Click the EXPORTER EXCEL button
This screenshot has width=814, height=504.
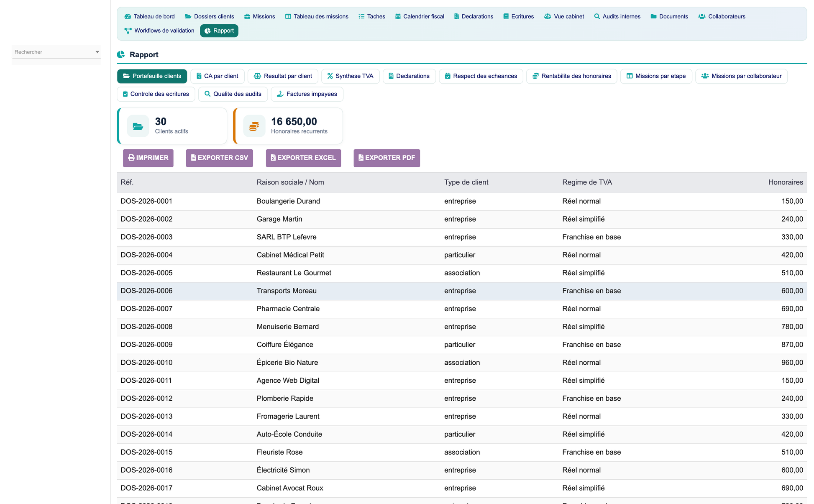pyautogui.click(x=303, y=158)
